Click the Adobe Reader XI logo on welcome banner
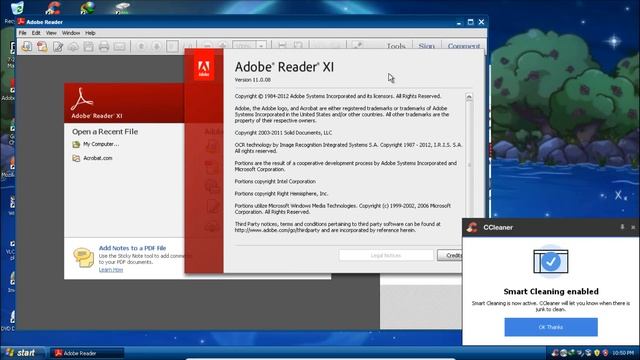Image resolution: width=640 pixels, height=360 pixels. [82, 99]
